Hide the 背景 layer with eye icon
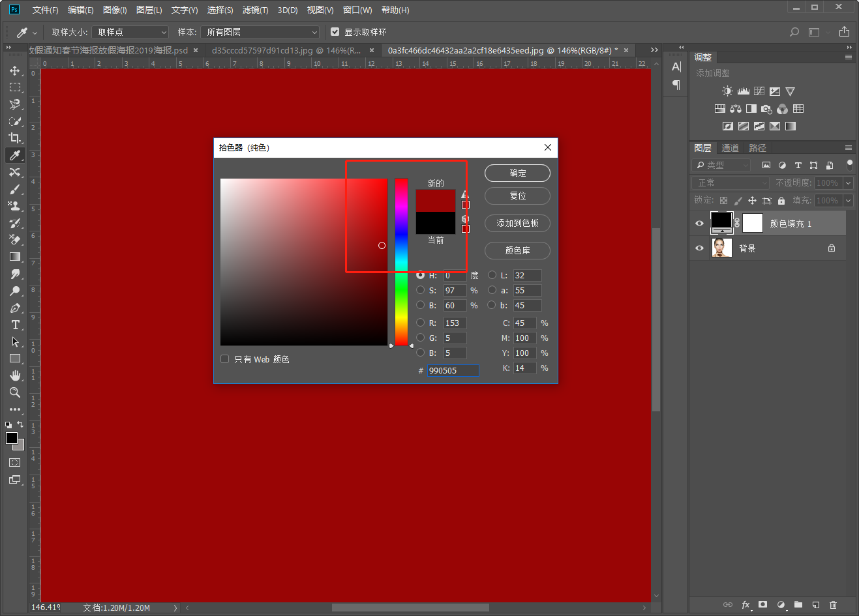Viewport: 859px width, 616px height. pyautogui.click(x=699, y=248)
